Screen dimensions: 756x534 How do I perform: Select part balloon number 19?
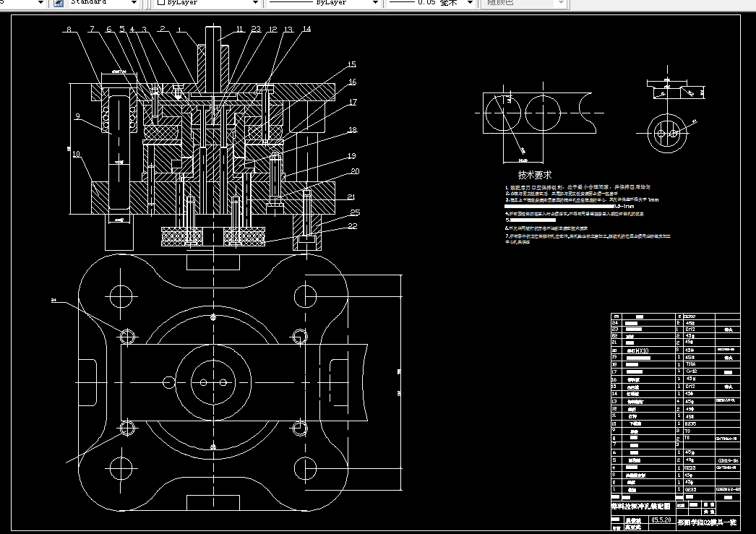351,156
